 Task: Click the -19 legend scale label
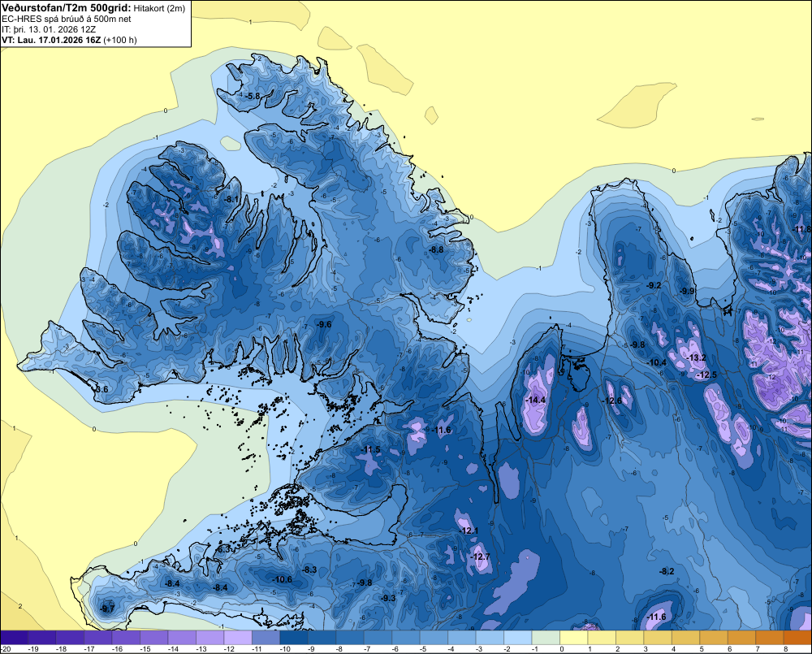(x=33, y=649)
